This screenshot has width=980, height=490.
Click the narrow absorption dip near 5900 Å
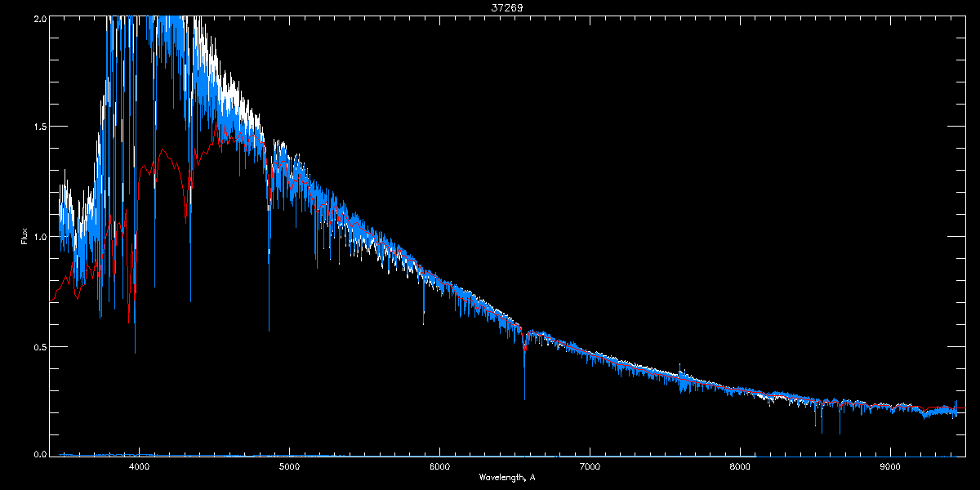[x=423, y=323]
